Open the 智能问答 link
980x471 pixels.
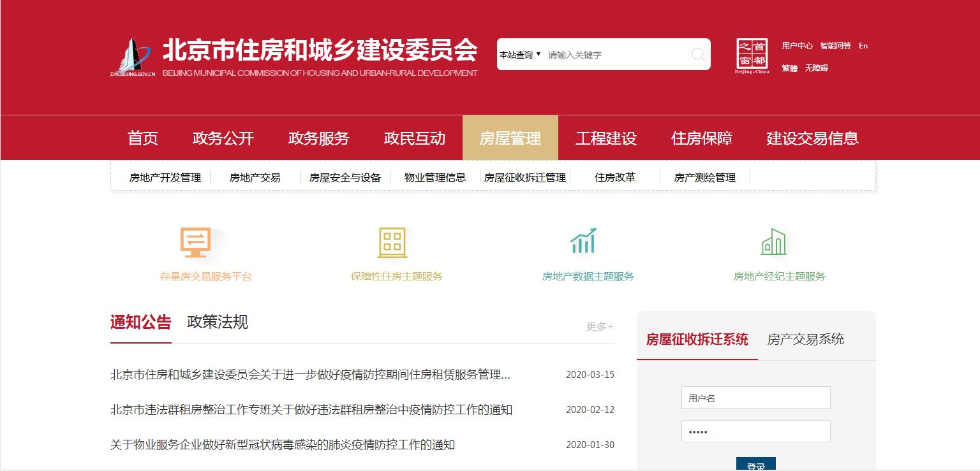[x=836, y=46]
